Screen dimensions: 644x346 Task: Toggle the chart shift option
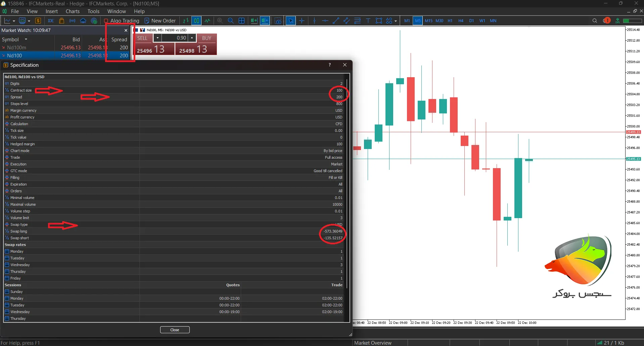[265, 21]
